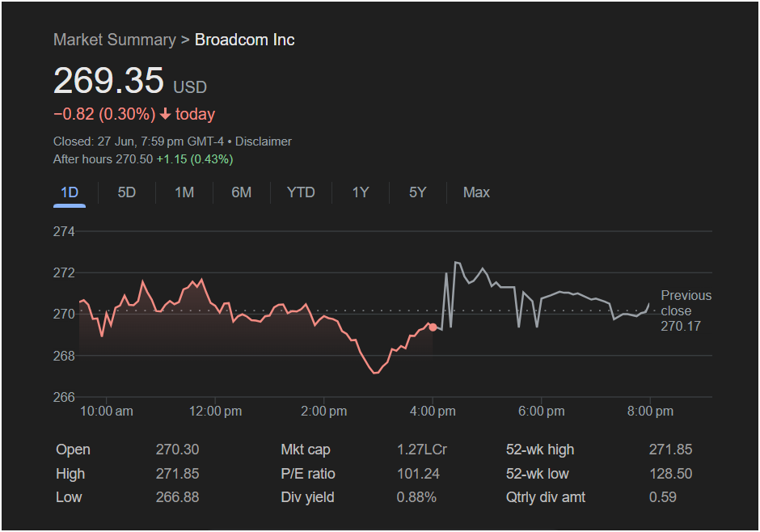The width and height of the screenshot is (760, 532).
Task: Click the red closing-price dot on chart
Action: click(x=433, y=327)
